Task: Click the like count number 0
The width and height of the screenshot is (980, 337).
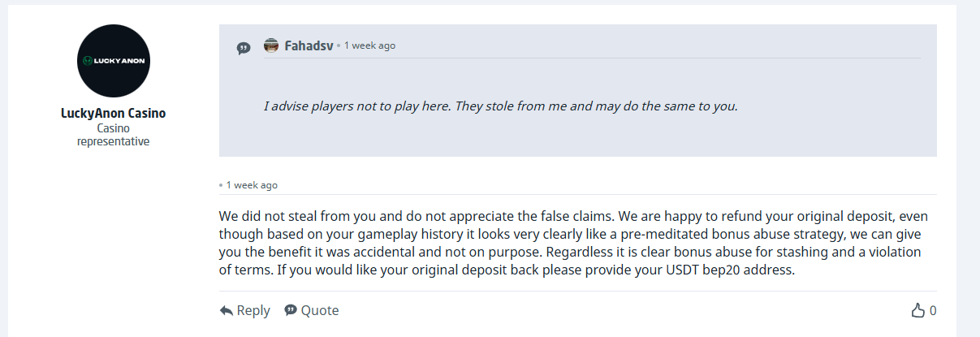Action: point(933,310)
